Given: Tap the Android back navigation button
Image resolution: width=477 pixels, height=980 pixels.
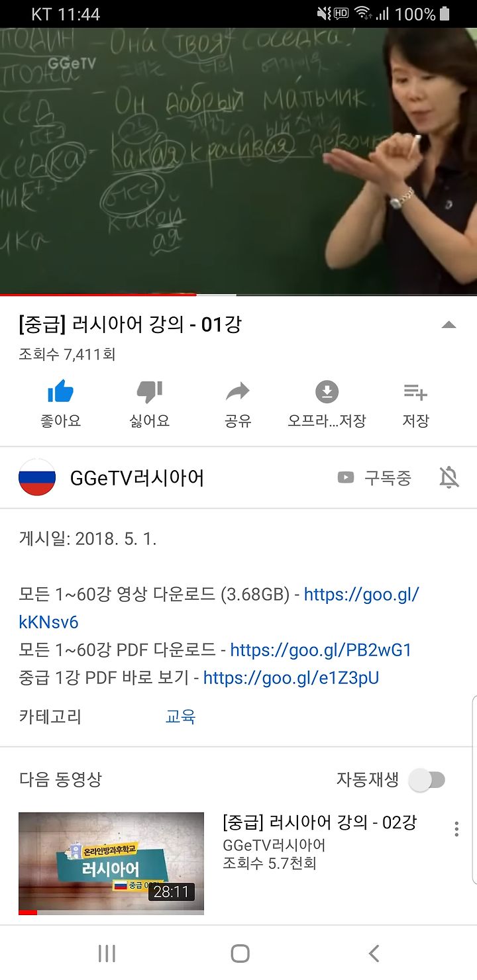Looking at the screenshot, I should [374, 954].
